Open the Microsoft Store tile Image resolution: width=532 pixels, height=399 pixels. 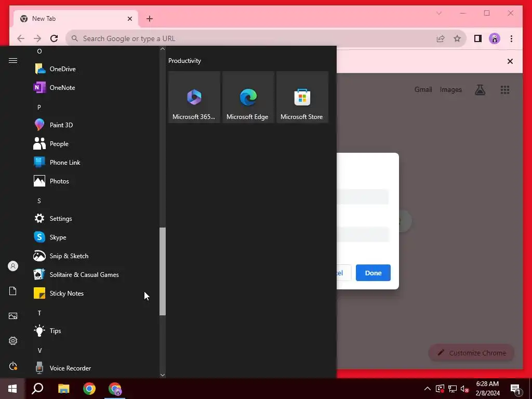point(302,97)
